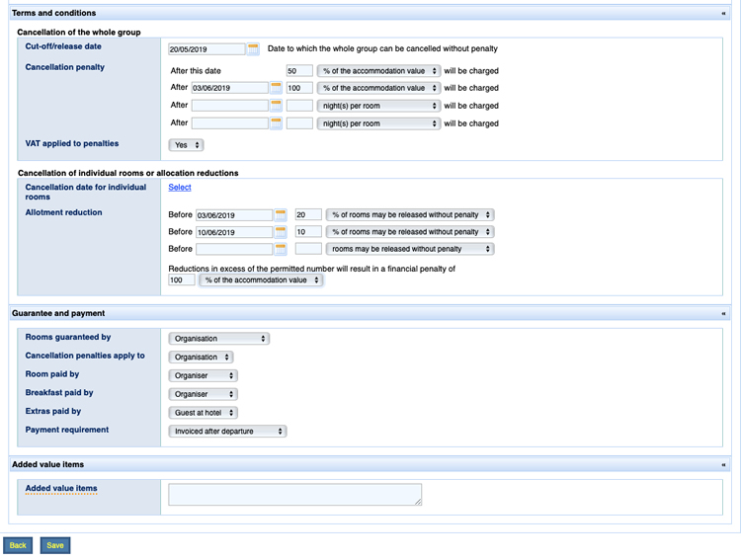This screenshot has width=741, height=560.
Task: Focus Before date field 03/06/2019 in allotment reduction
Action: click(234, 215)
